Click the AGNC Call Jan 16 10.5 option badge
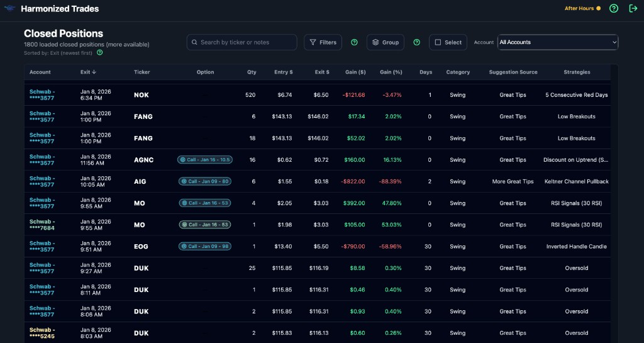This screenshot has height=343, width=644. click(x=205, y=160)
